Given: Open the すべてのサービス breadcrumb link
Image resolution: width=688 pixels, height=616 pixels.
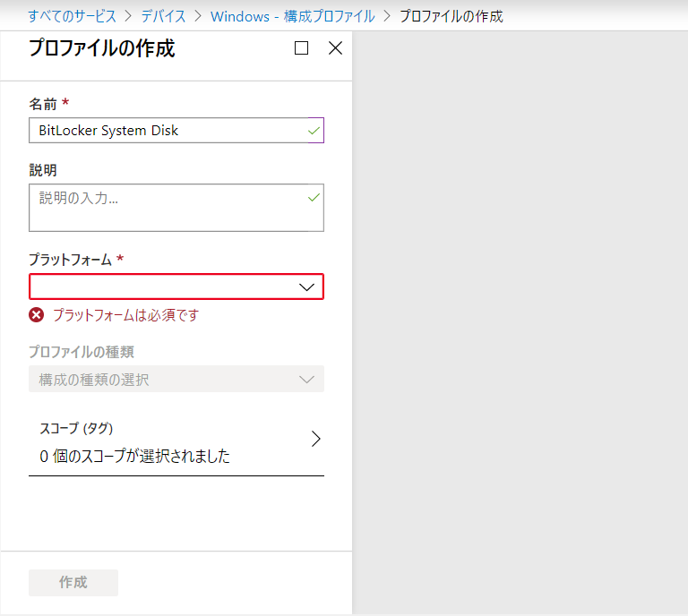Looking at the screenshot, I should 73,16.
